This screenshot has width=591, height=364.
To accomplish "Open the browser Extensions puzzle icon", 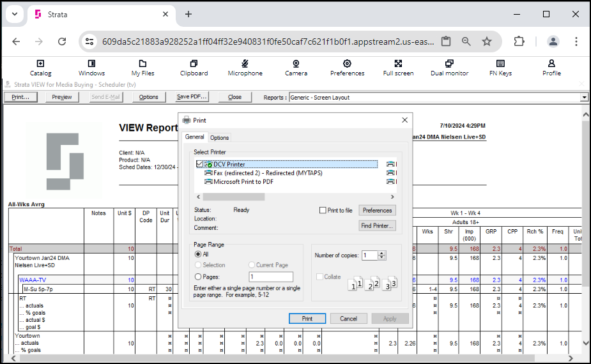I will [x=519, y=42].
